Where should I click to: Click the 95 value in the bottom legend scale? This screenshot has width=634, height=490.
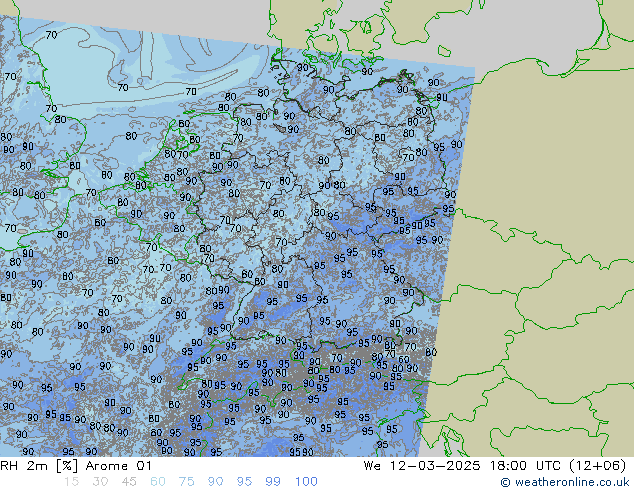(x=244, y=482)
